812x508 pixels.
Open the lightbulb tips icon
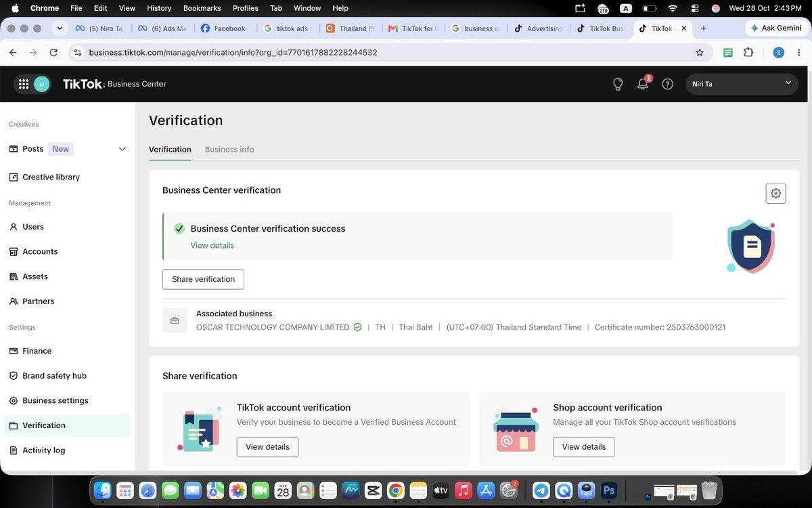617,84
